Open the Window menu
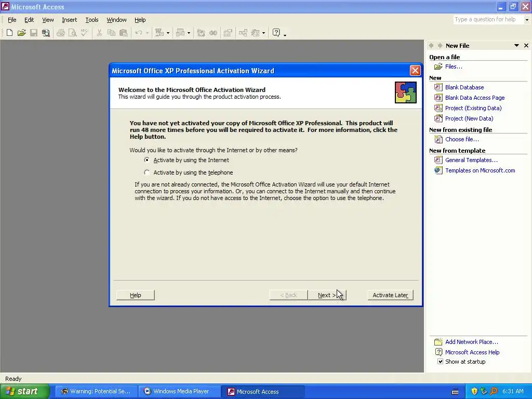The image size is (532, 399). pyautogui.click(x=116, y=20)
